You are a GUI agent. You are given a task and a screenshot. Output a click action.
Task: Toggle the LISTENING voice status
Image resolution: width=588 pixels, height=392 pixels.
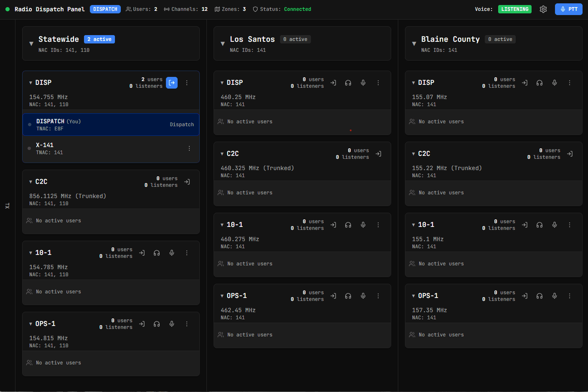coord(515,9)
